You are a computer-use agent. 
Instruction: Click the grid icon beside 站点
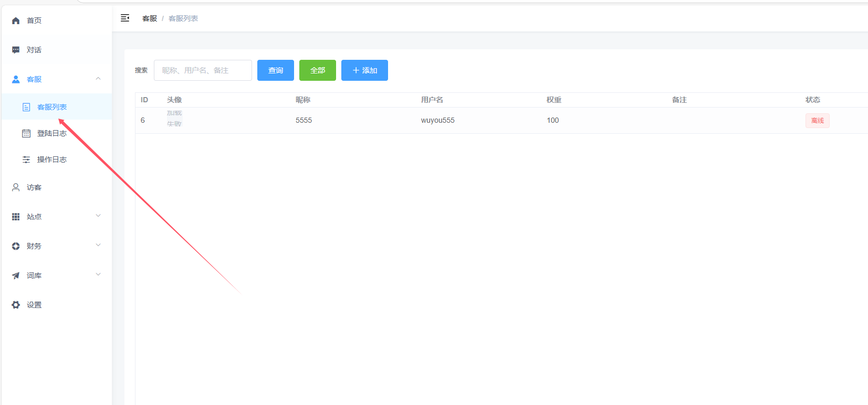click(x=16, y=217)
